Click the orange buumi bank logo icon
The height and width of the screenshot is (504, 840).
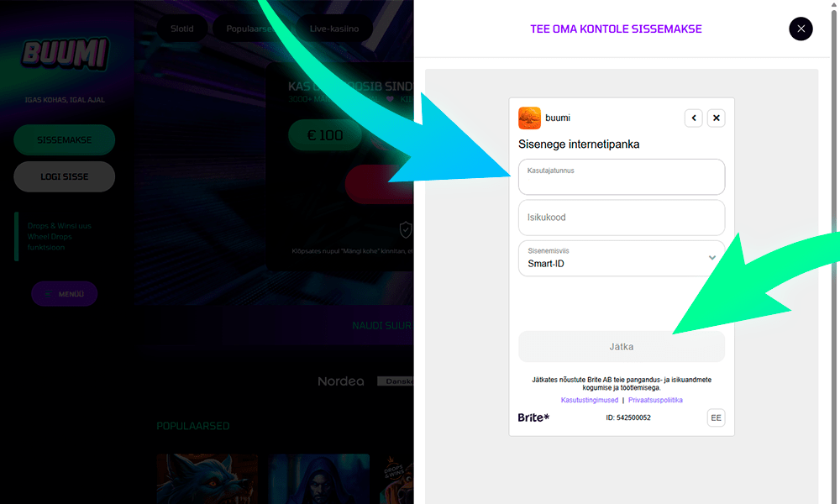(x=529, y=118)
